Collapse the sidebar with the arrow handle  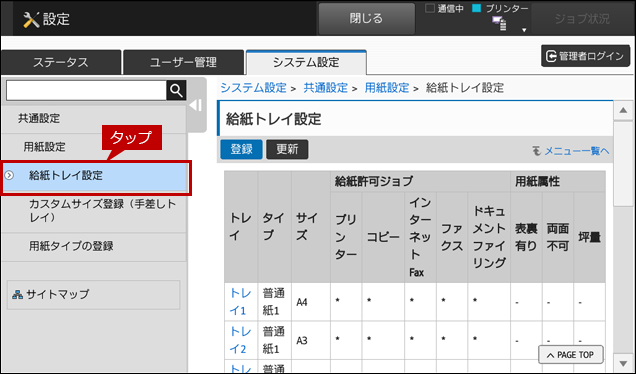coord(196,105)
